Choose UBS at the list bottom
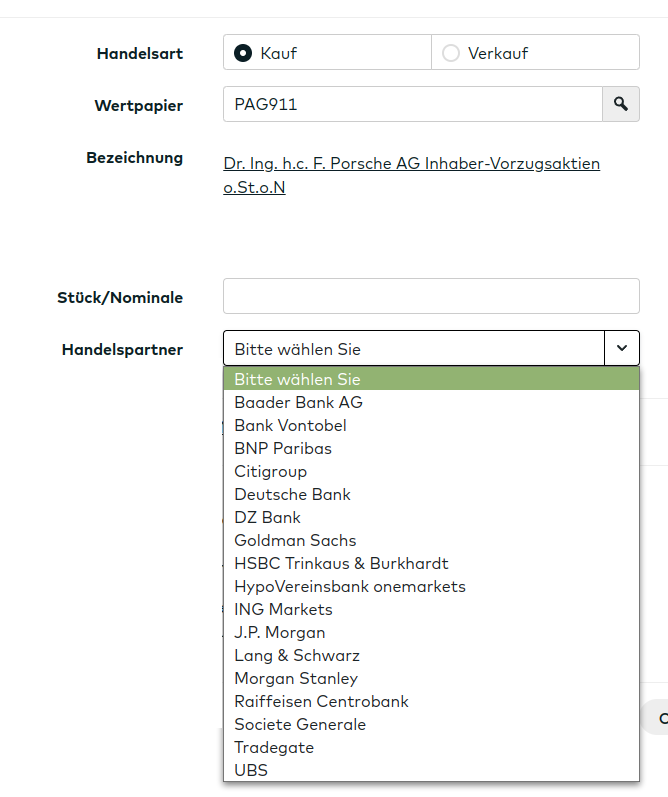This screenshot has height=797, width=668. (x=251, y=770)
